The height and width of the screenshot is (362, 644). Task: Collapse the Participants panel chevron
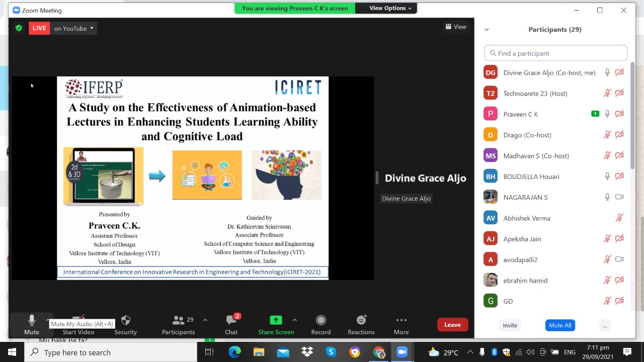tap(487, 30)
